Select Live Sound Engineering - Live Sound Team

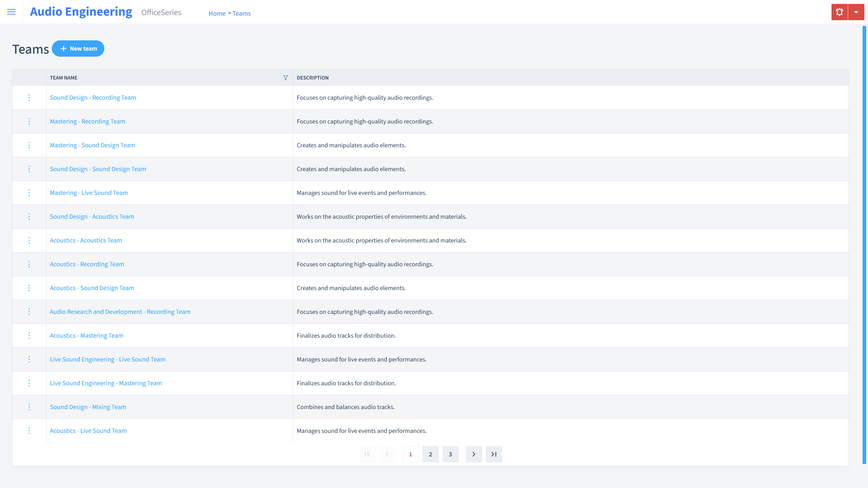[107, 359]
